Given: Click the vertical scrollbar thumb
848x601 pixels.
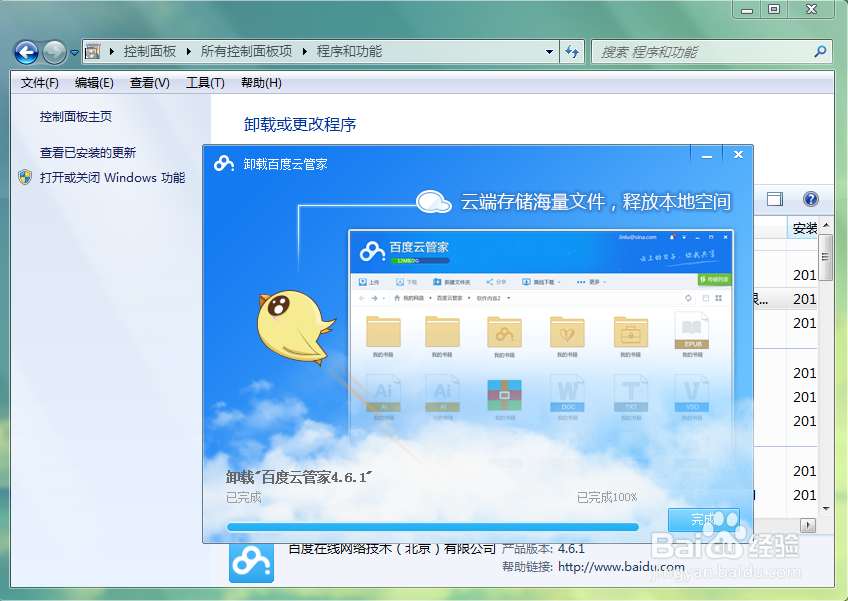Looking at the screenshot, I should [x=825, y=257].
